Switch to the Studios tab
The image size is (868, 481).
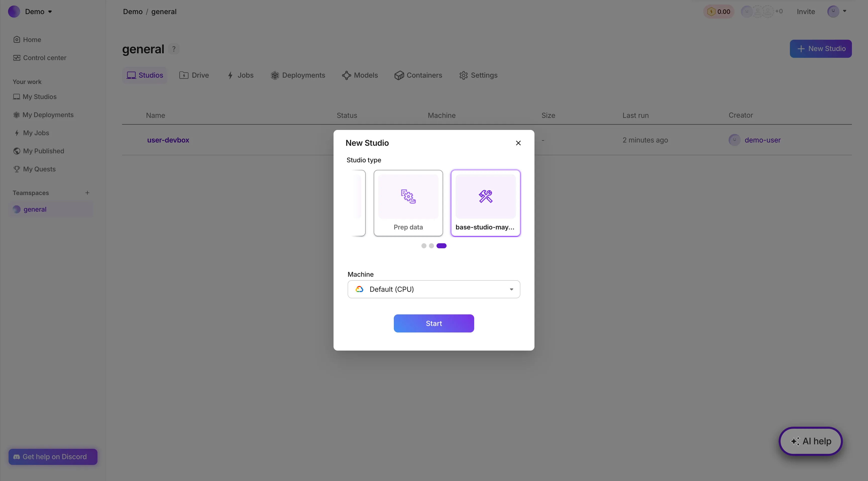[x=145, y=75]
